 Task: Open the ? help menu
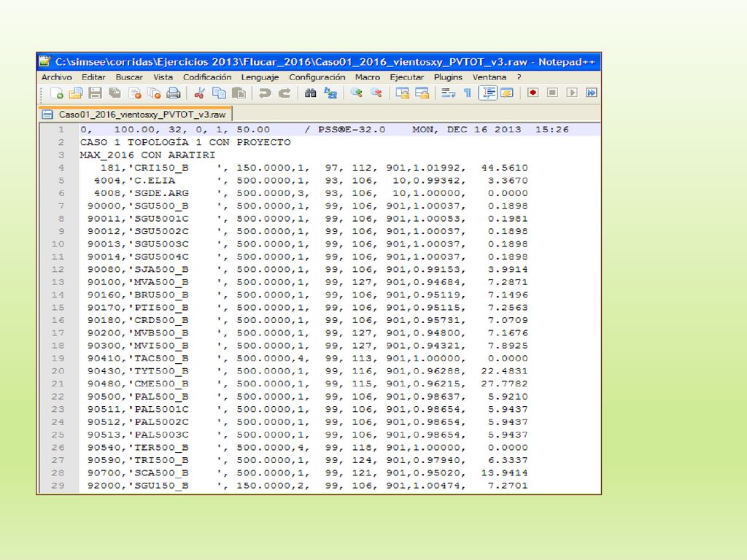[x=519, y=77]
